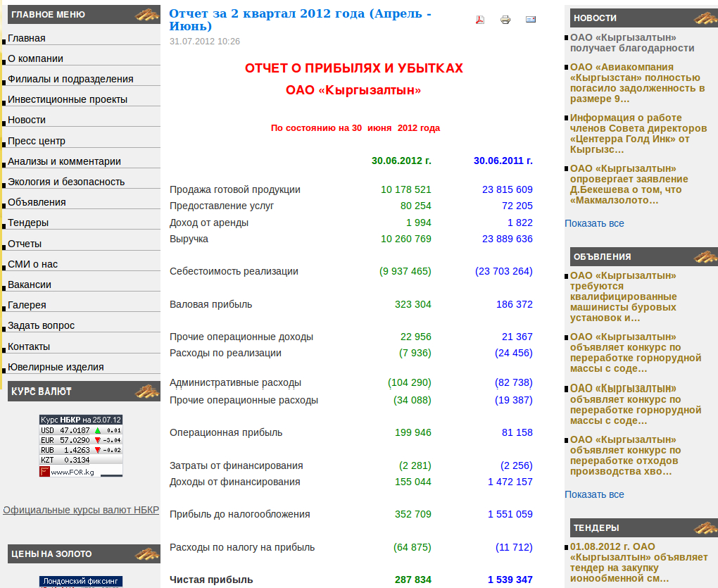The height and width of the screenshot is (588, 718).
Task: Click the printer icon to print the report
Action: (505, 20)
